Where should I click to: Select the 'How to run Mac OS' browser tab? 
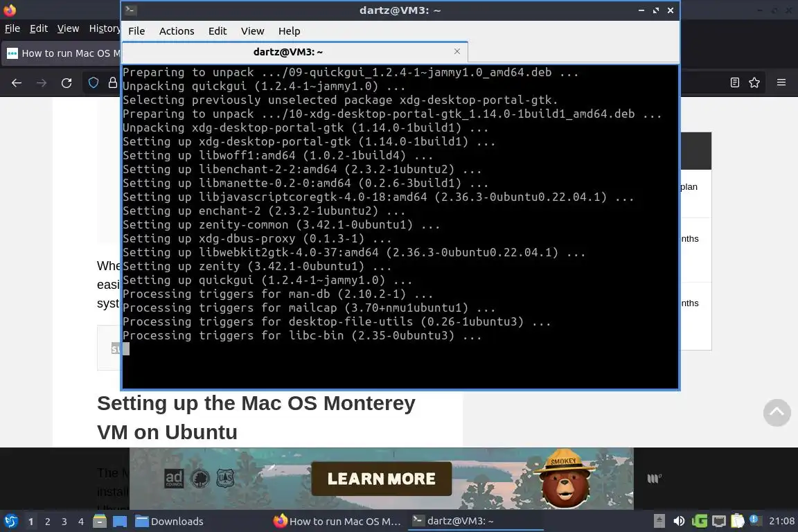pos(62,53)
